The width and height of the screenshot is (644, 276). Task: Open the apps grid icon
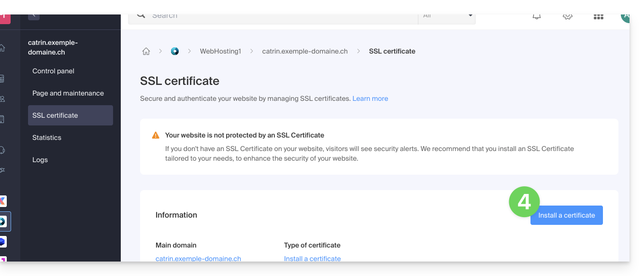(x=598, y=16)
